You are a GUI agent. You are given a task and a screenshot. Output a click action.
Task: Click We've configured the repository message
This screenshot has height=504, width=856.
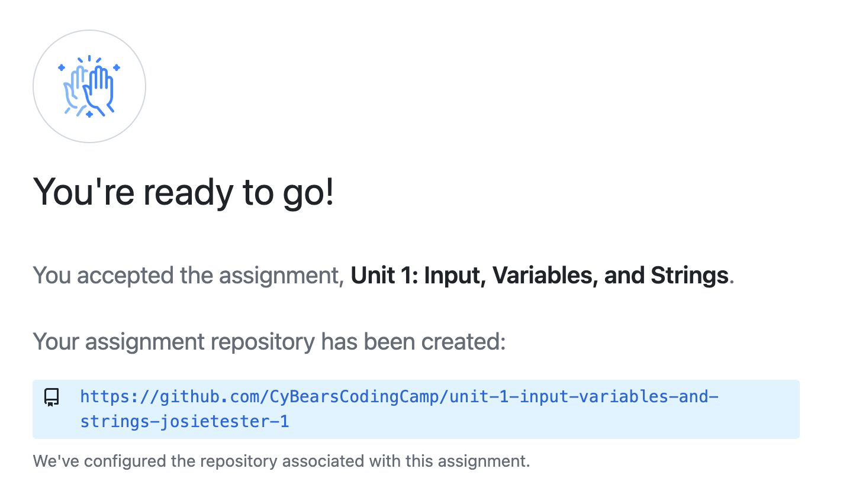281,461
